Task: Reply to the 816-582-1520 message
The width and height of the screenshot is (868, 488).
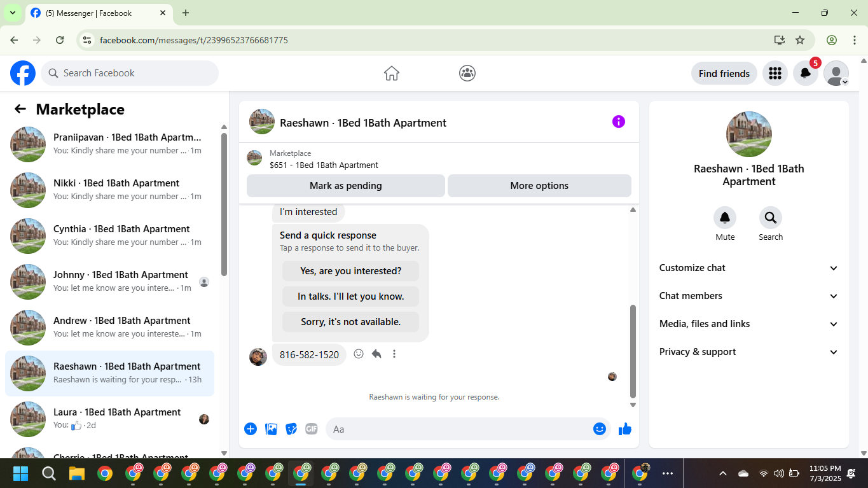Action: (376, 354)
